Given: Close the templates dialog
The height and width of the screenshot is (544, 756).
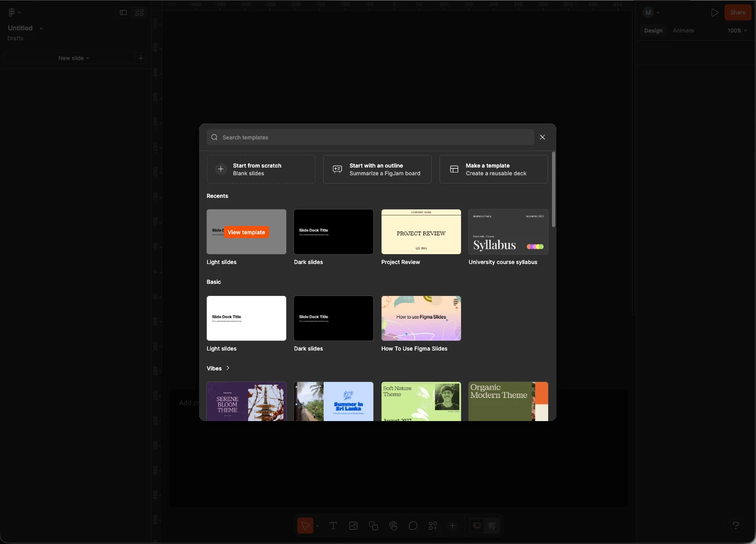Looking at the screenshot, I should [x=543, y=137].
